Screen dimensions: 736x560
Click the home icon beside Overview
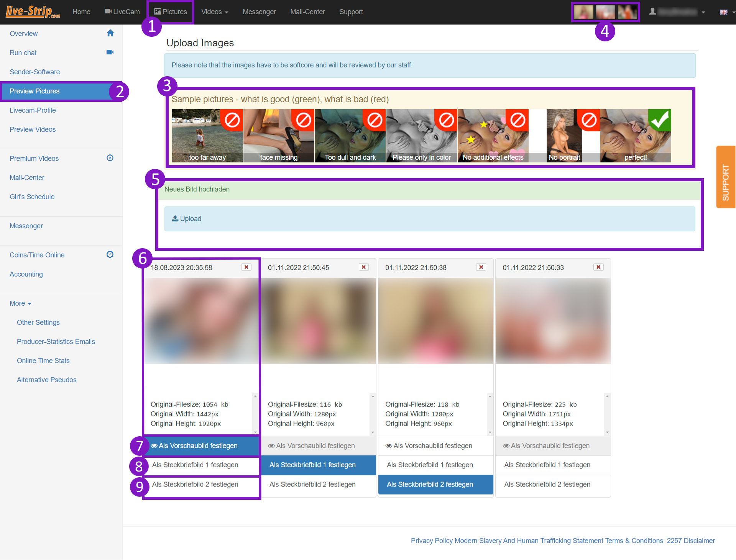110,33
